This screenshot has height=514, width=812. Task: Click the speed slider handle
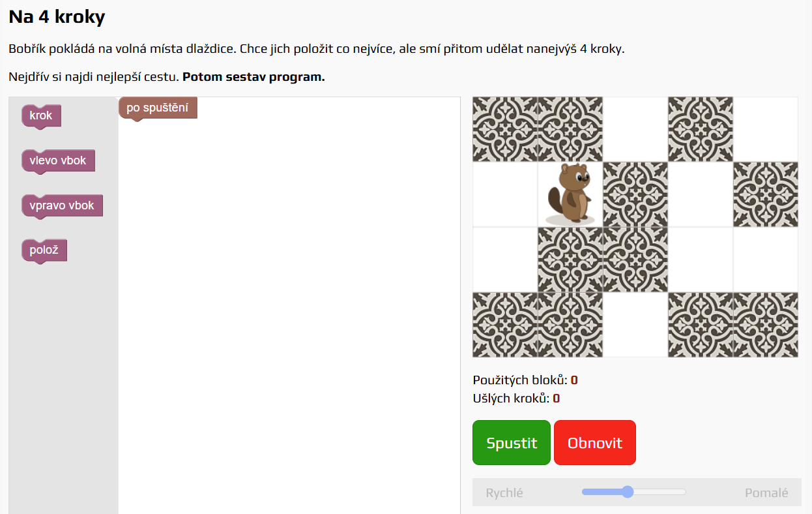(x=628, y=492)
